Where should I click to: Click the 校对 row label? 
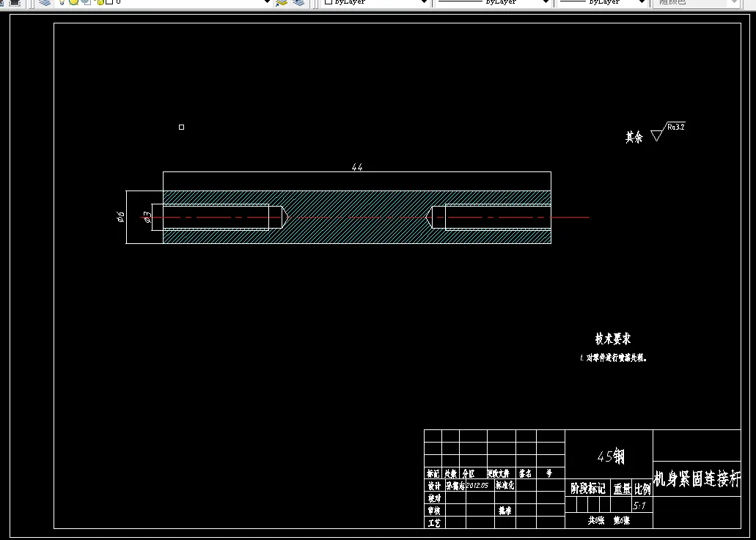[x=434, y=498]
